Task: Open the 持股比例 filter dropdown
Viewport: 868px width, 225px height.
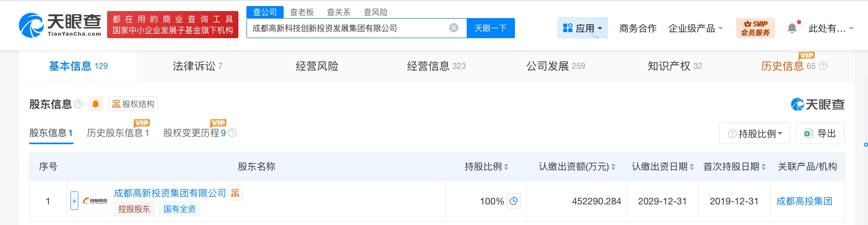Action: tap(754, 134)
